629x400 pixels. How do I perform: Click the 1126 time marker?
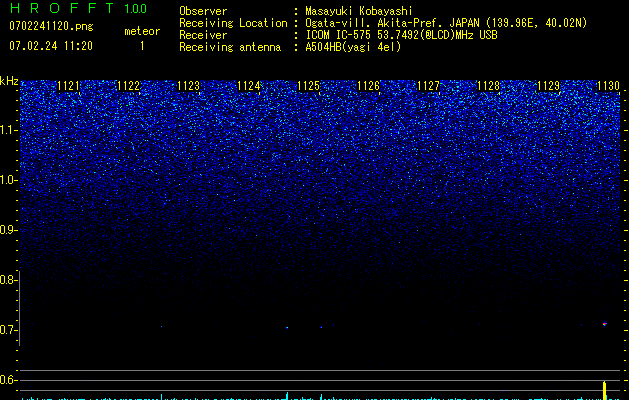368,86
